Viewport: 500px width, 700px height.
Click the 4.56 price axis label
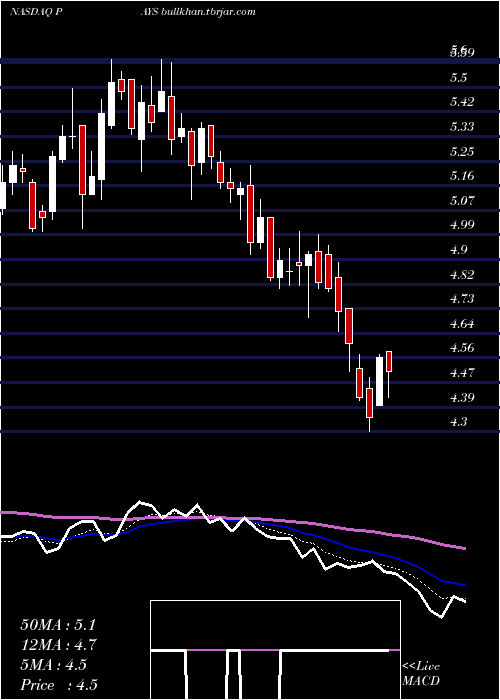pyautogui.click(x=462, y=348)
